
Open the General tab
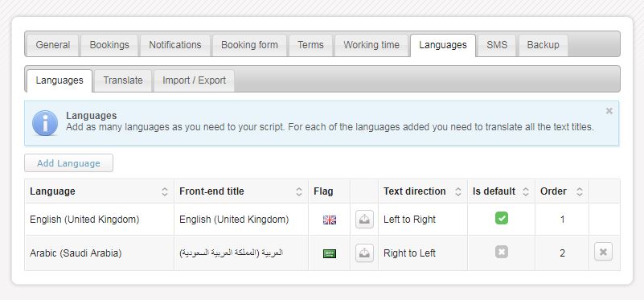[x=52, y=45]
